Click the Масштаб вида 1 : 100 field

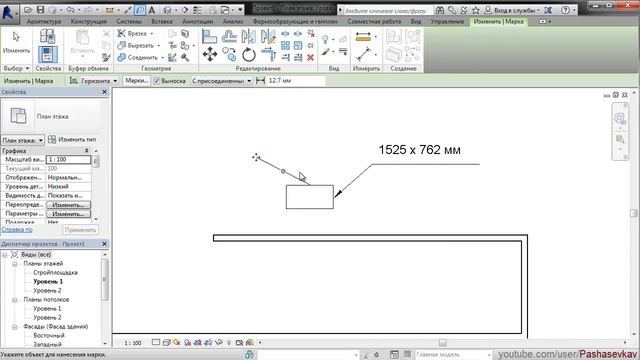68,160
